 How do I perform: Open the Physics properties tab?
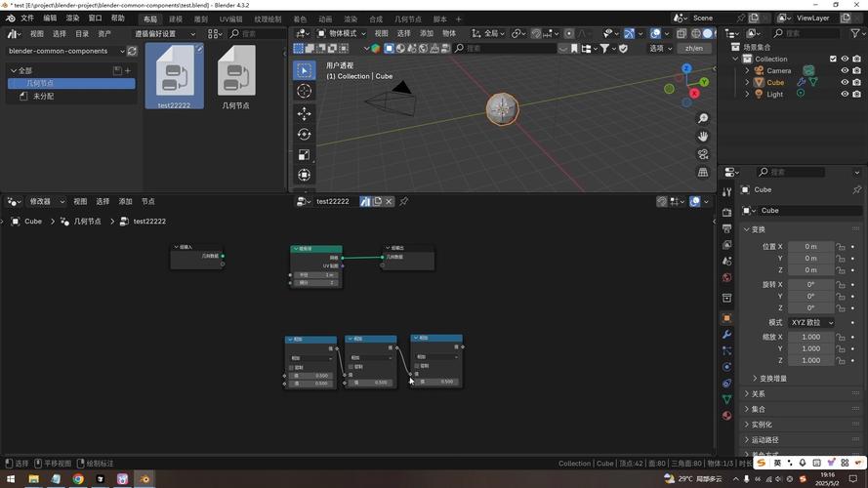(x=726, y=367)
